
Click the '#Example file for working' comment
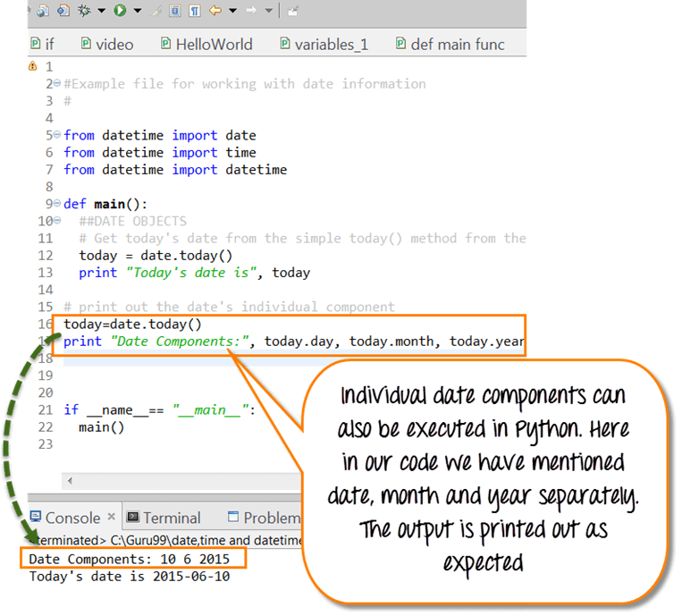[245, 84]
